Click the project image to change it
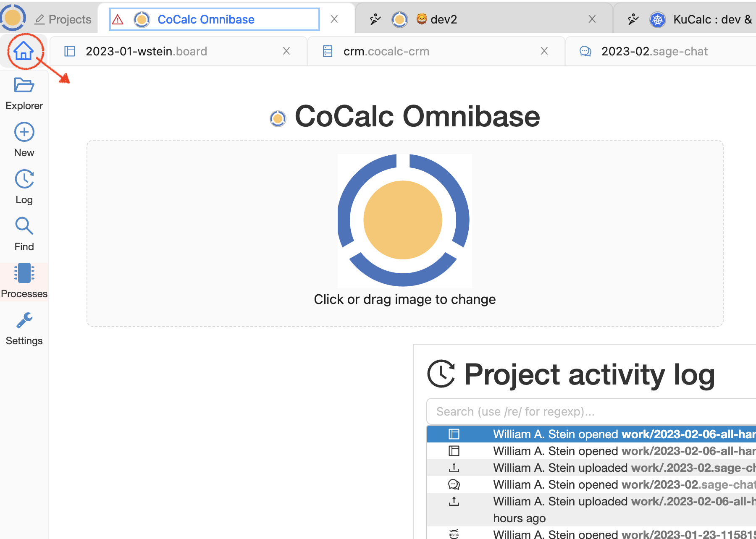 404,221
